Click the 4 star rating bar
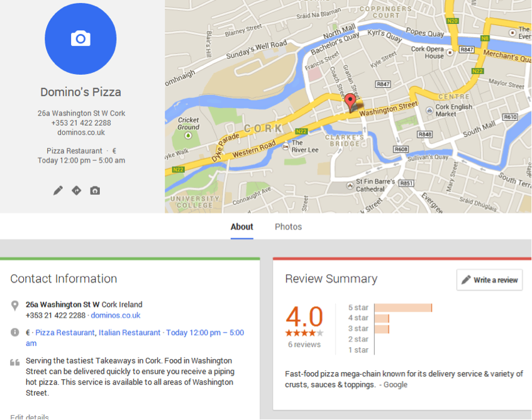The height and width of the screenshot is (420, 532). pyautogui.click(x=382, y=318)
